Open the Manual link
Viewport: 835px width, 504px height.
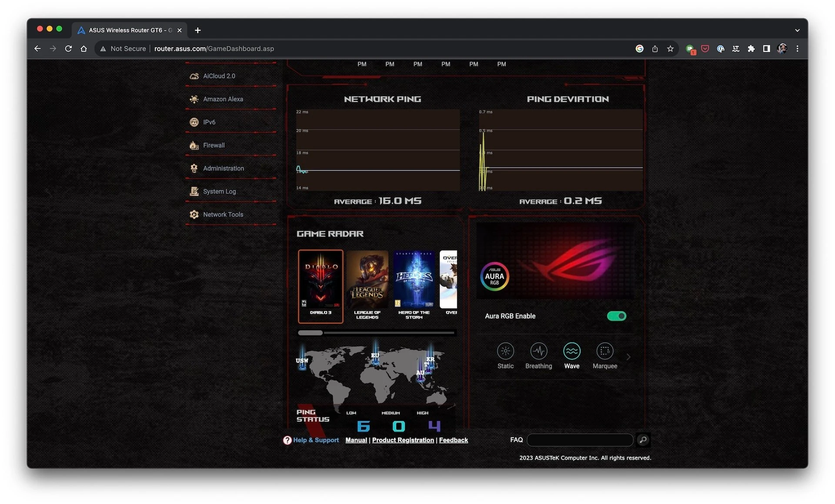click(356, 440)
